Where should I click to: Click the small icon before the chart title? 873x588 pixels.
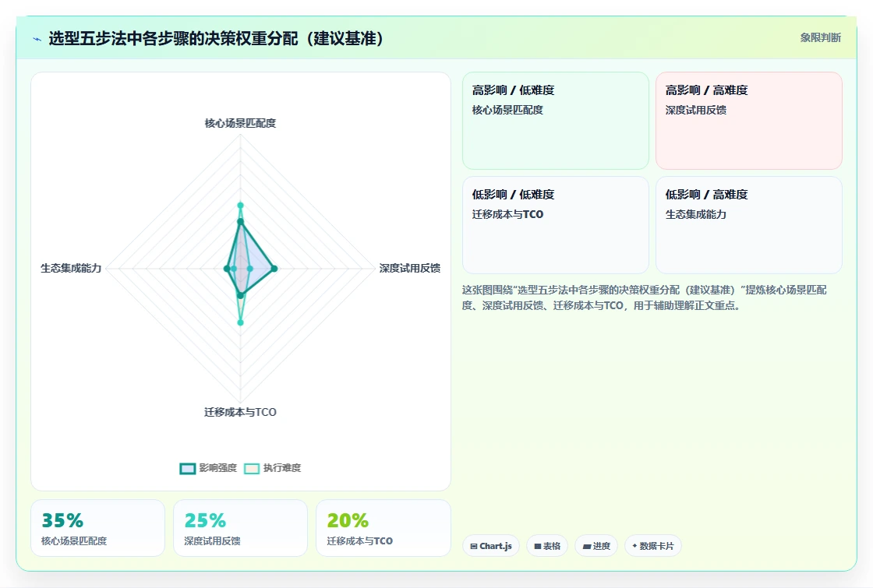[37, 39]
